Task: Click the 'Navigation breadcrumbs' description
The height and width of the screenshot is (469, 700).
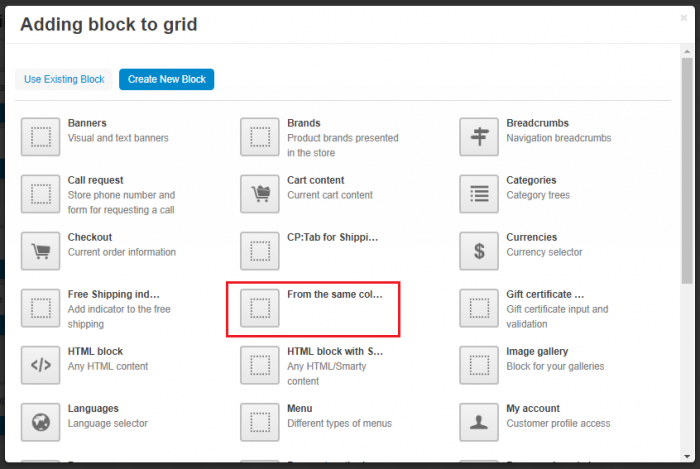Action: (x=559, y=138)
